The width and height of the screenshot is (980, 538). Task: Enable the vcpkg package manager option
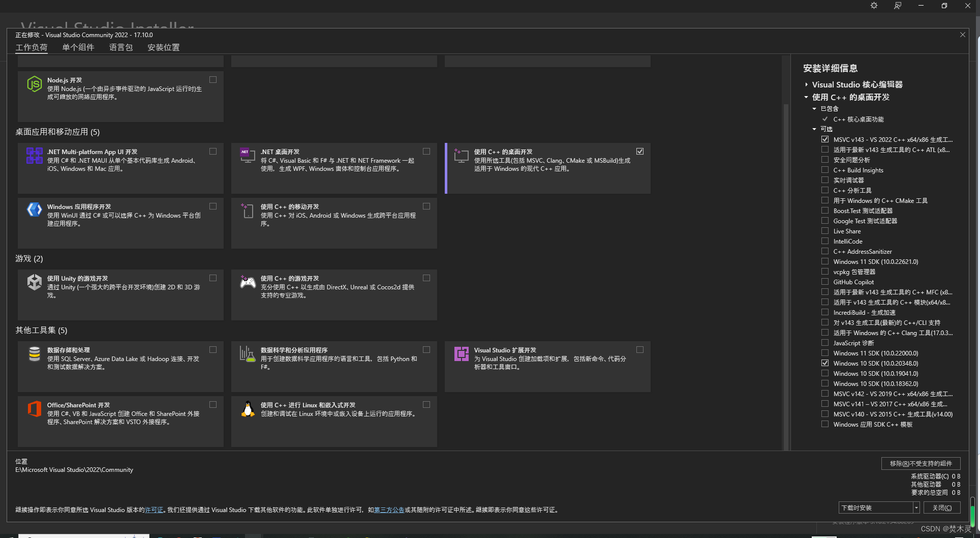(825, 272)
